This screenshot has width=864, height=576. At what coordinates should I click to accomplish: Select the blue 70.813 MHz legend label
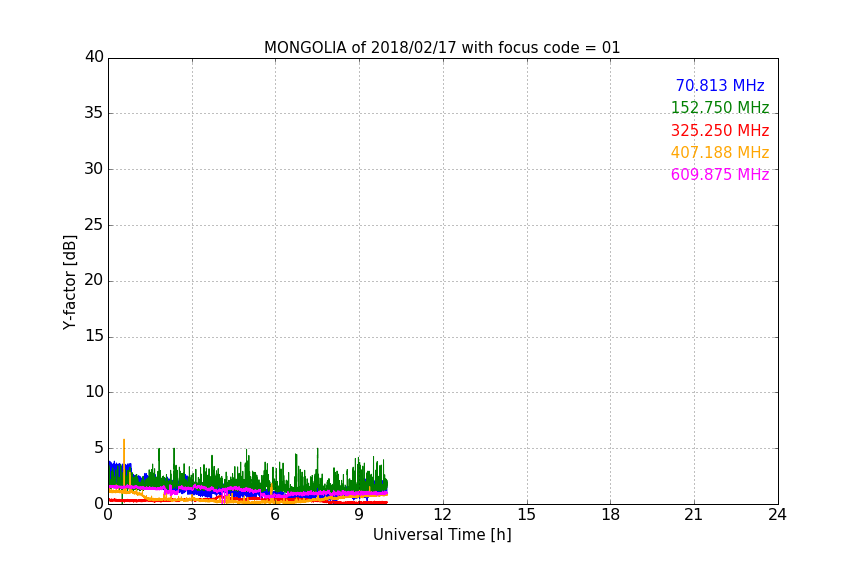(x=720, y=85)
